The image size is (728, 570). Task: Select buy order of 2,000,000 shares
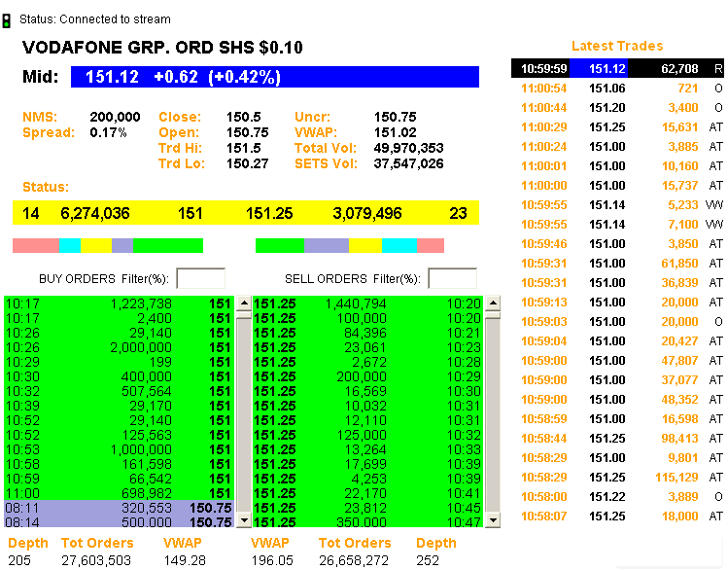[119, 347]
